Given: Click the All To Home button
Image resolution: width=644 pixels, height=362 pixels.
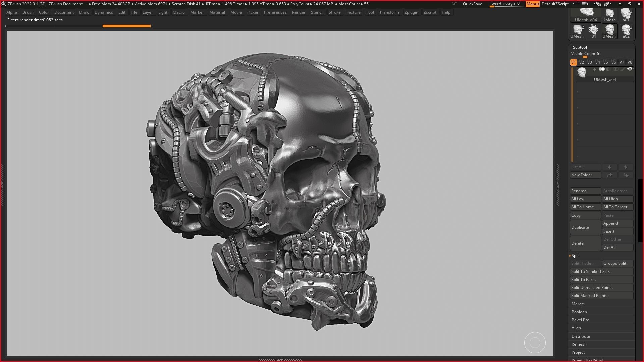Looking at the screenshot, I should (x=585, y=207).
